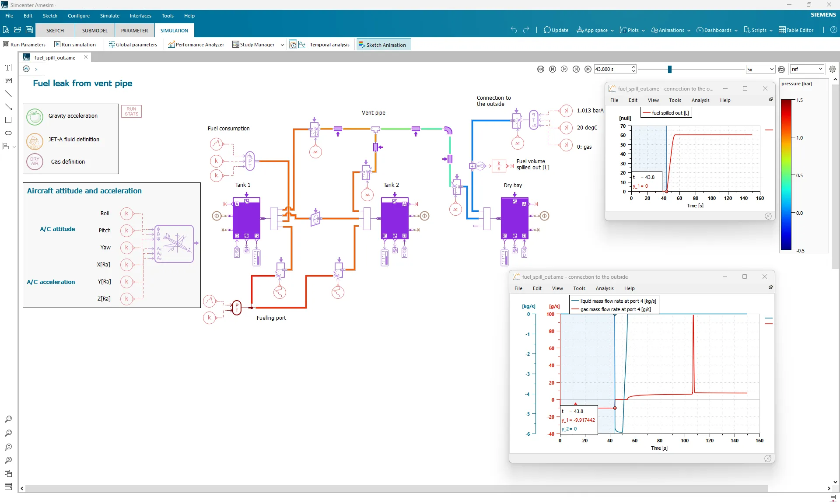Open the Table Editor
Screen dimensions: 840x504
(796, 30)
